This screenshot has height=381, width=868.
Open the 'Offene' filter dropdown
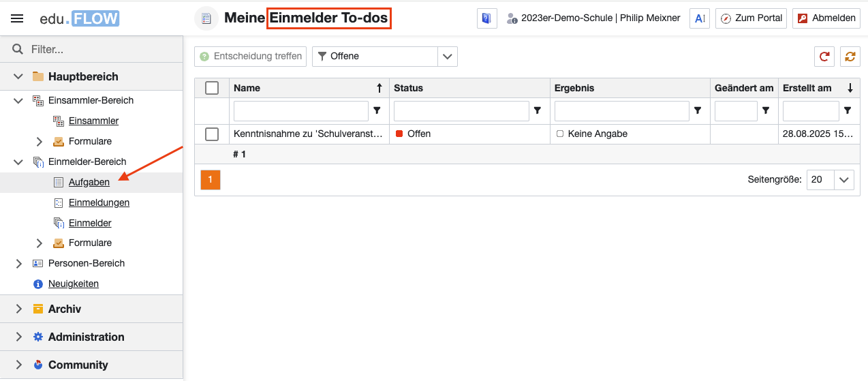pos(447,57)
